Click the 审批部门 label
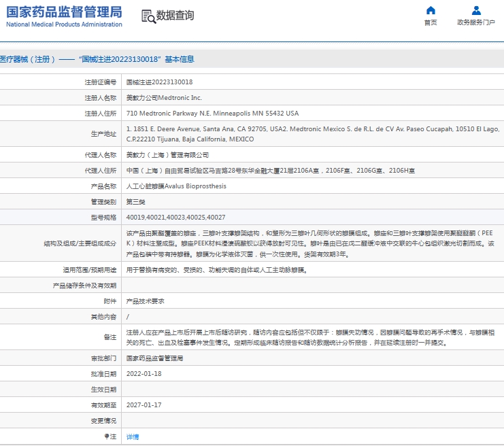 (x=103, y=358)
